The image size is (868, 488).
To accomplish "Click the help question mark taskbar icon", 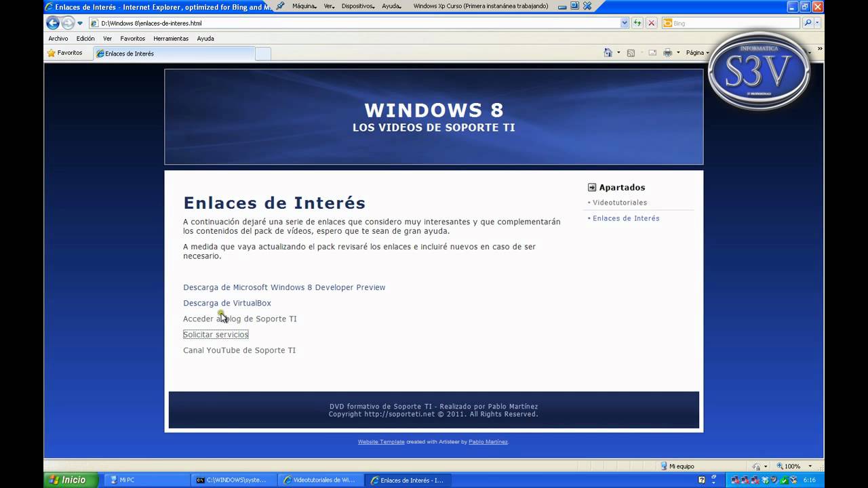I will pyautogui.click(x=702, y=480).
